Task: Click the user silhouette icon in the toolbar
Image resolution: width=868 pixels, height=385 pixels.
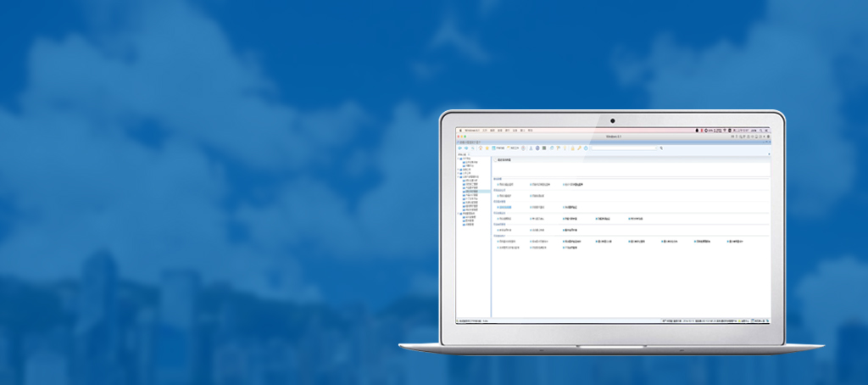Action: [530, 148]
